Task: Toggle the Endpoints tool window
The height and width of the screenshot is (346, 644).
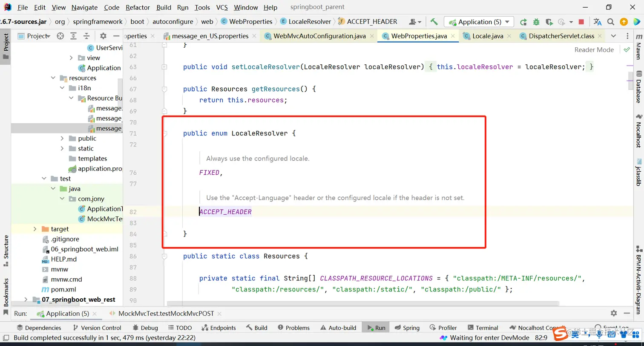Action: pyautogui.click(x=219, y=328)
